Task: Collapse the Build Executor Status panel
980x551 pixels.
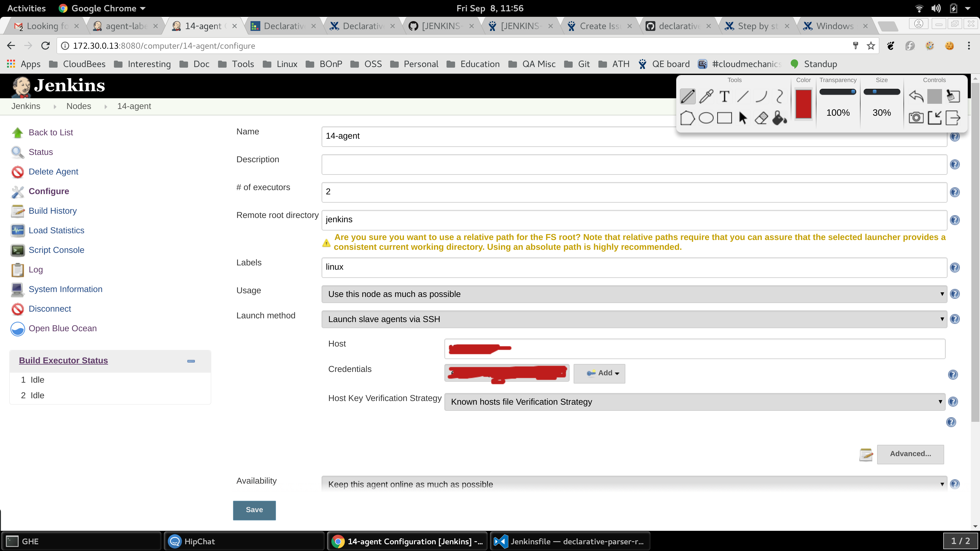Action: 191,361
